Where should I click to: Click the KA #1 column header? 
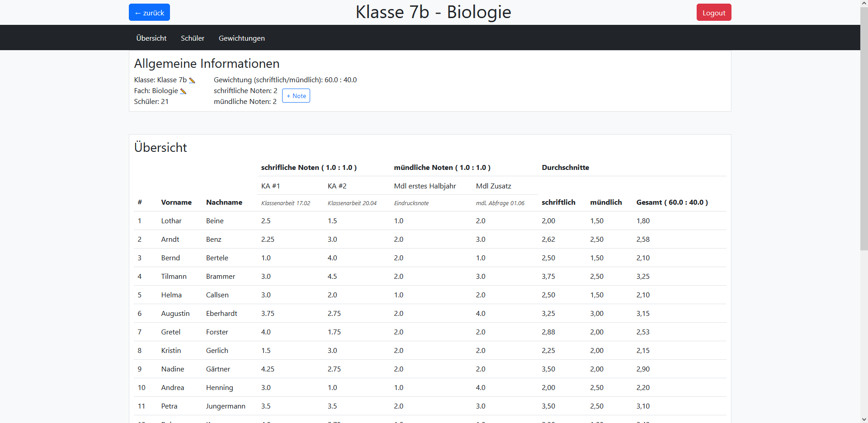click(270, 186)
